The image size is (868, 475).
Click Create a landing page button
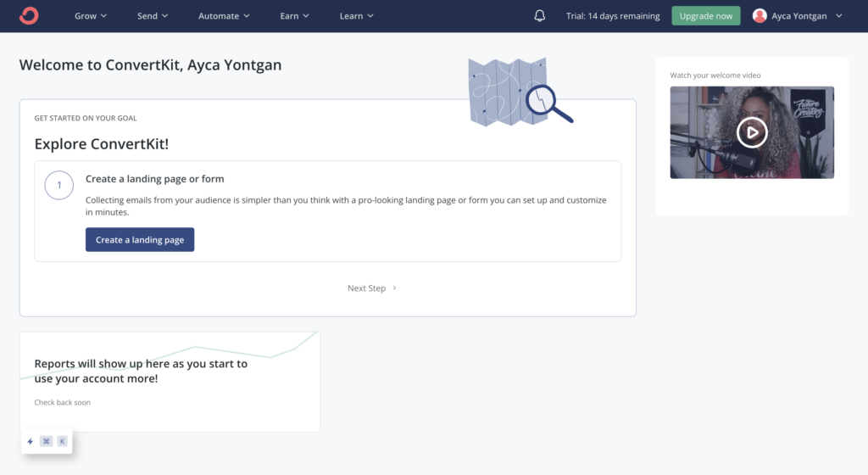coord(140,240)
